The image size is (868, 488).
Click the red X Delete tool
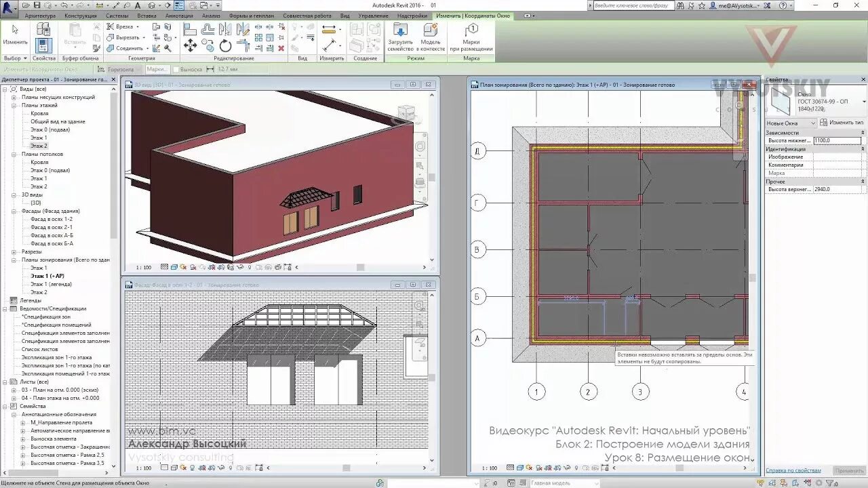point(281,48)
